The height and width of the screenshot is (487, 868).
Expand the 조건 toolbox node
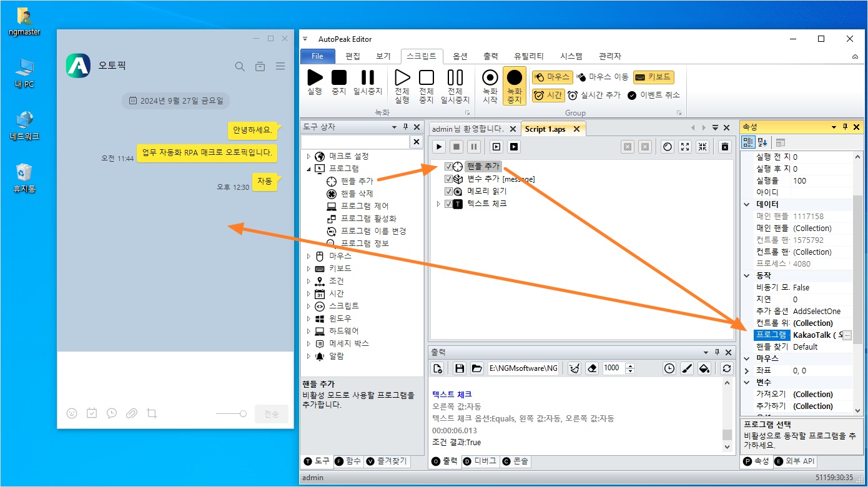pos(308,281)
